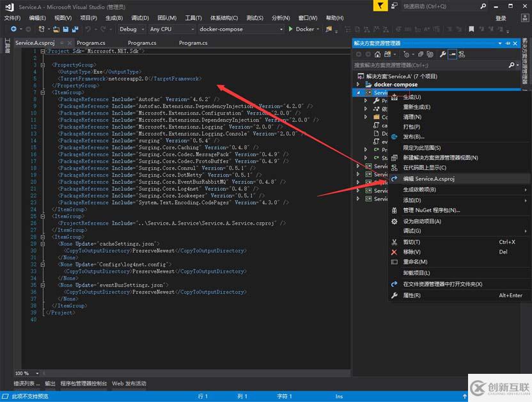Click the New Project toolbar icon
This screenshot has height=402, width=532.
42,29
